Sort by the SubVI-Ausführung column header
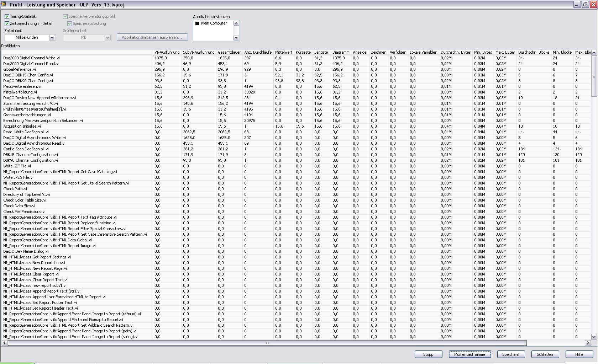 [199, 52]
